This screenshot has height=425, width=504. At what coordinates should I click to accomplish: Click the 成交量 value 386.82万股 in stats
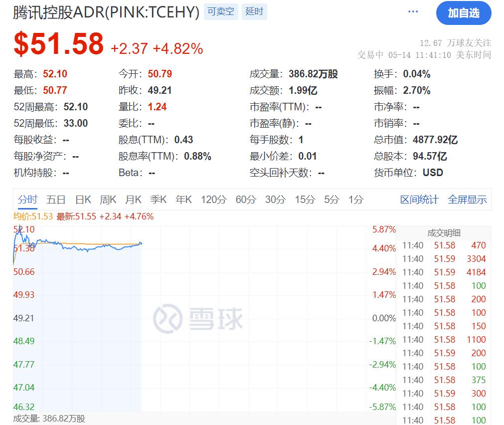pos(314,74)
